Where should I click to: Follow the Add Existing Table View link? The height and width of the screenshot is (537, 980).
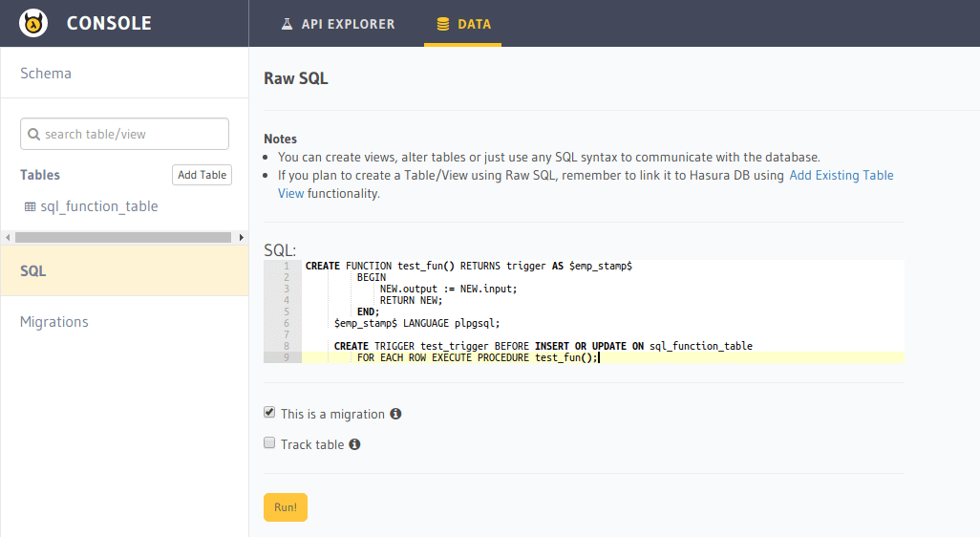click(841, 176)
